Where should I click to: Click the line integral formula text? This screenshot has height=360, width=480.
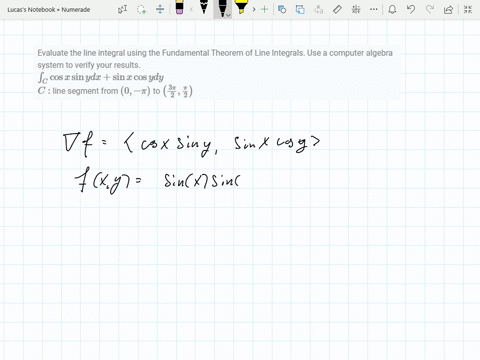tap(101, 77)
